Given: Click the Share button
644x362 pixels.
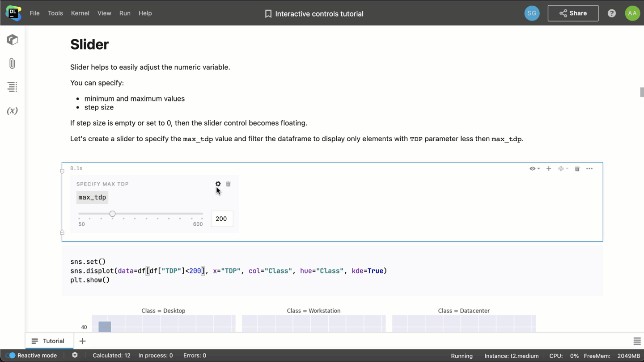Looking at the screenshot, I should (x=573, y=13).
